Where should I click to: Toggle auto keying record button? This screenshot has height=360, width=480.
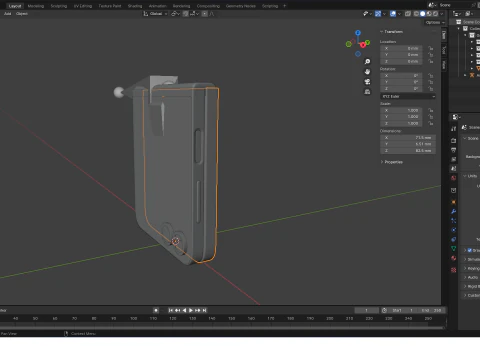coord(156,310)
